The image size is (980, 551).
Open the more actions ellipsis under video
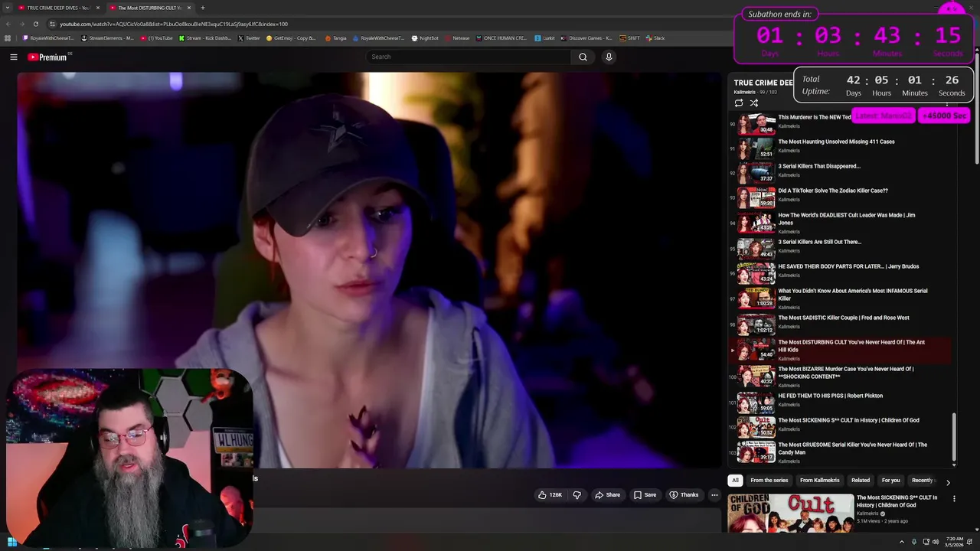point(714,495)
